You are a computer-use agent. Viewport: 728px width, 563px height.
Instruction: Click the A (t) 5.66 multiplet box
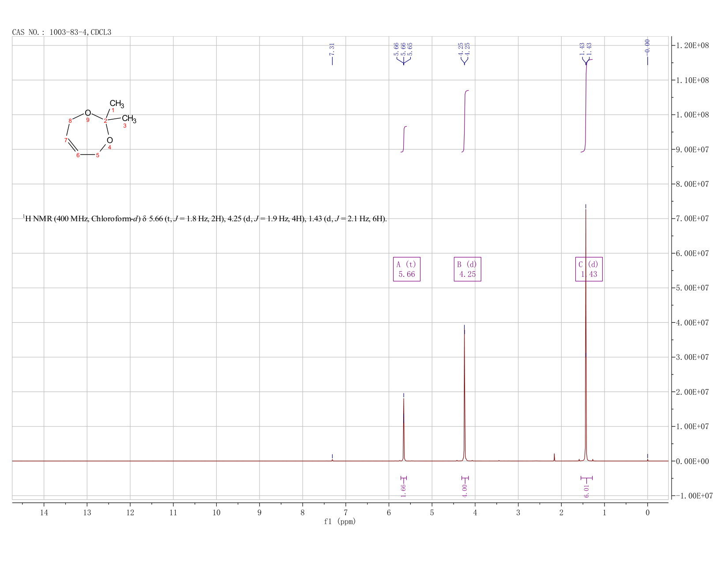click(x=406, y=269)
